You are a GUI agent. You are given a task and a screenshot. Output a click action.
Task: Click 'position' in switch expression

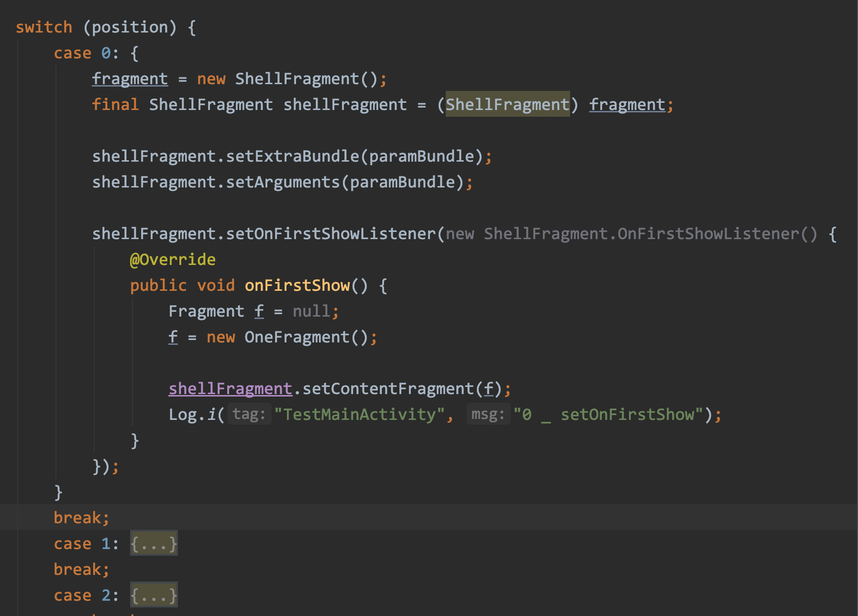click(130, 27)
